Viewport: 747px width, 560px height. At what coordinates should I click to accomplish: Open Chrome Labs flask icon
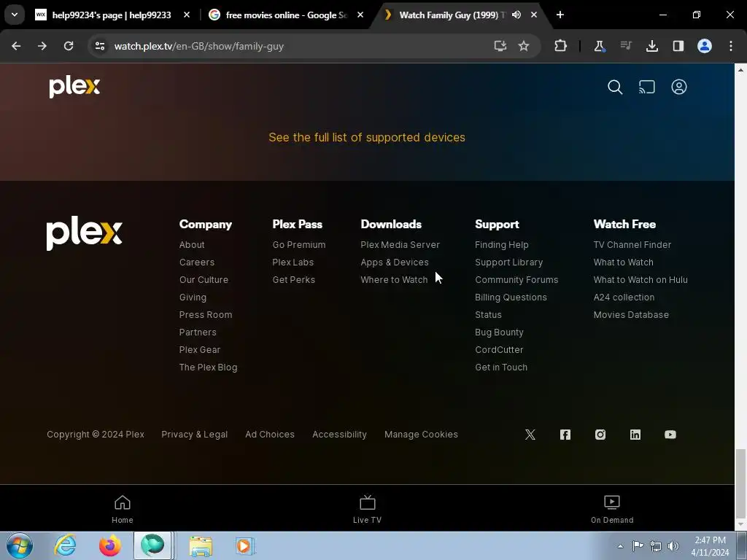click(600, 46)
